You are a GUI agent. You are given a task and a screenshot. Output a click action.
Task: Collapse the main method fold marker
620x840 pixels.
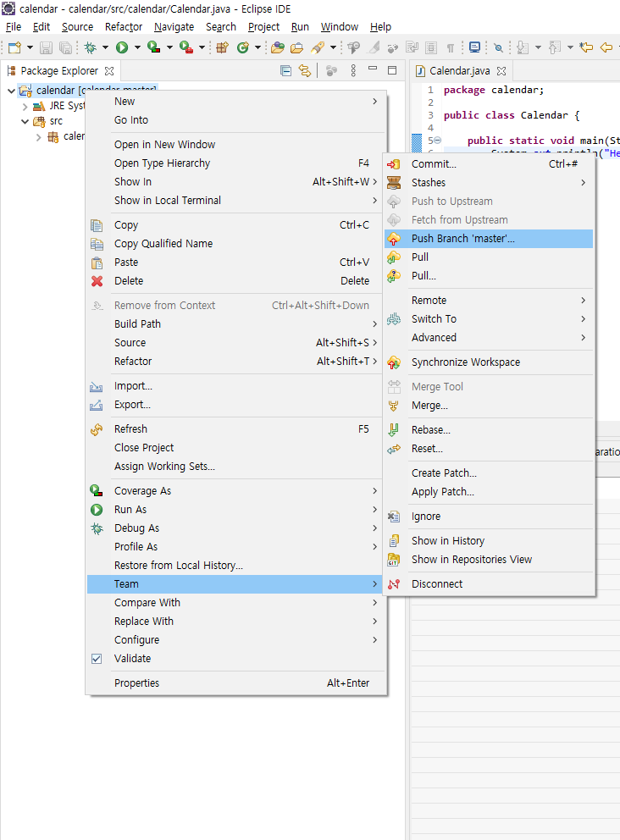(x=437, y=141)
